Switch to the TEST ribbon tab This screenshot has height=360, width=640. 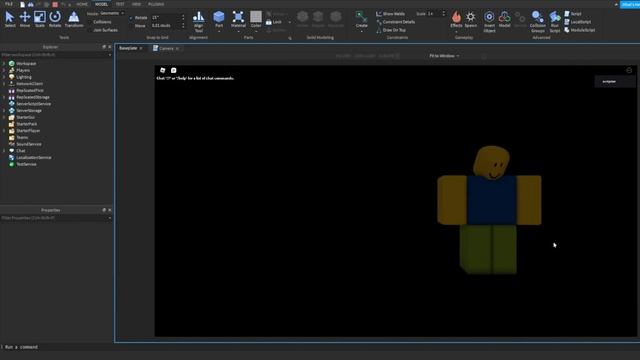click(120, 4)
